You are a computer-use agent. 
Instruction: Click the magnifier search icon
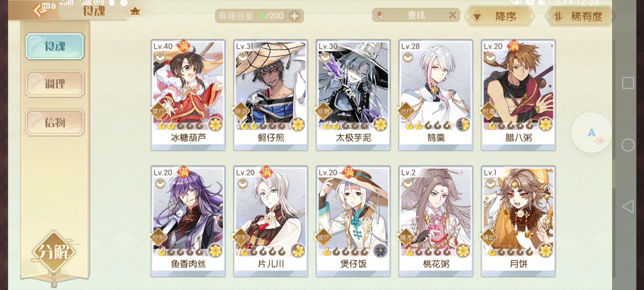[x=379, y=15]
